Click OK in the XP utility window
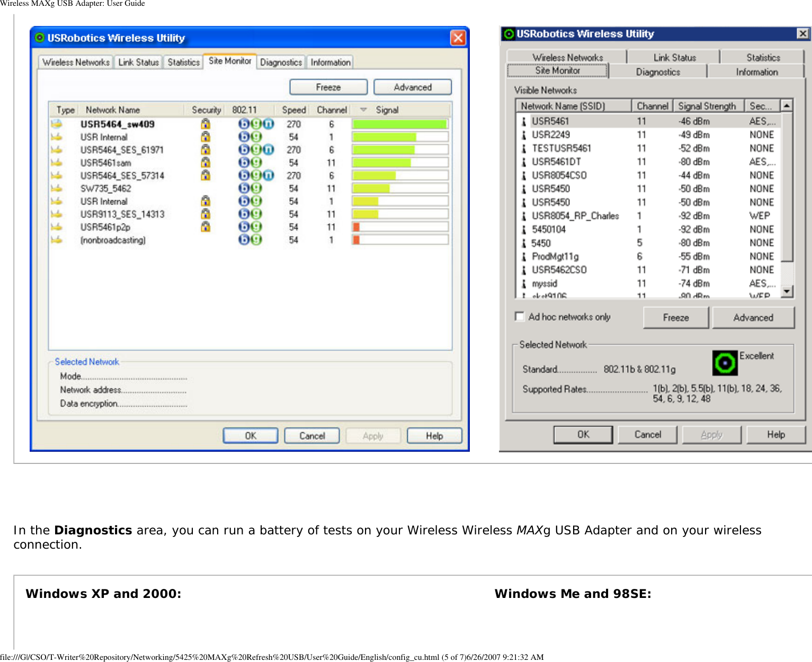This screenshot has width=812, height=662. tap(251, 436)
